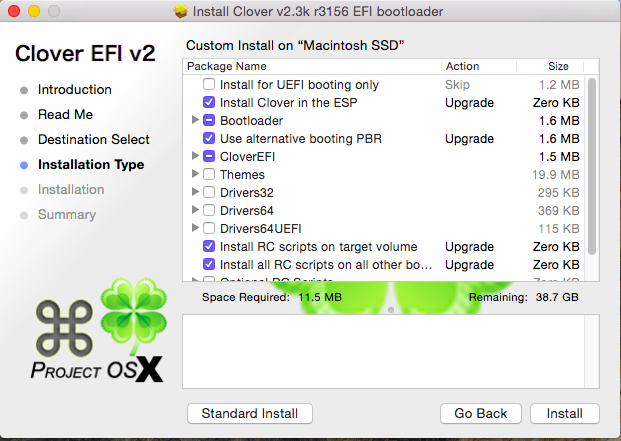Uncheck Install all RC scripts on other volumes
This screenshot has height=441, width=621.
209,264
